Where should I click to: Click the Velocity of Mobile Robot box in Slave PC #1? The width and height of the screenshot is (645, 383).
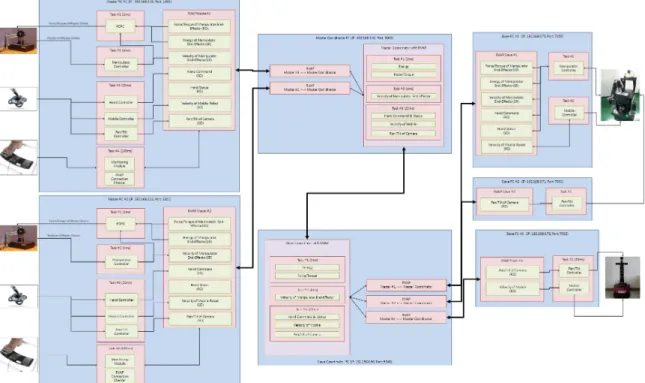point(506,146)
